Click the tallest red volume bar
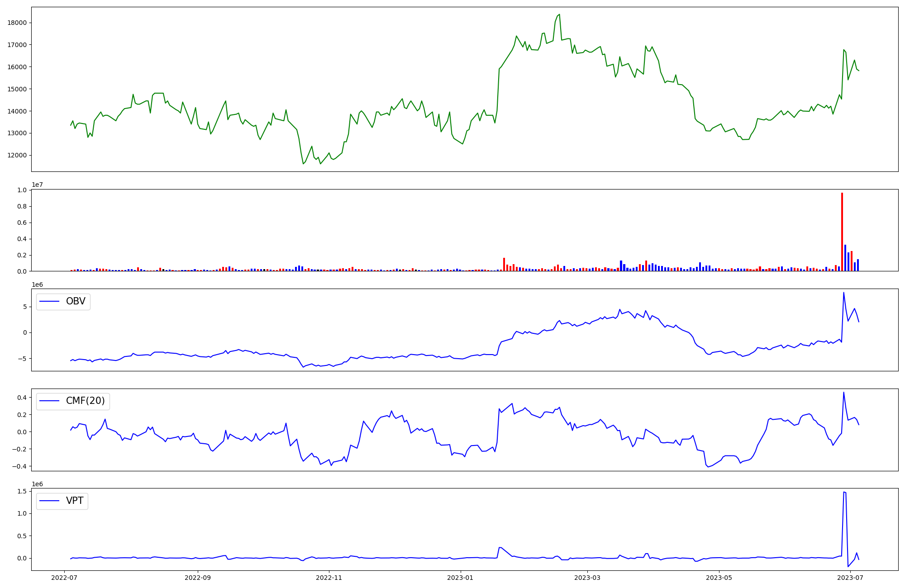Image resolution: width=905 pixels, height=588 pixels. [842, 232]
